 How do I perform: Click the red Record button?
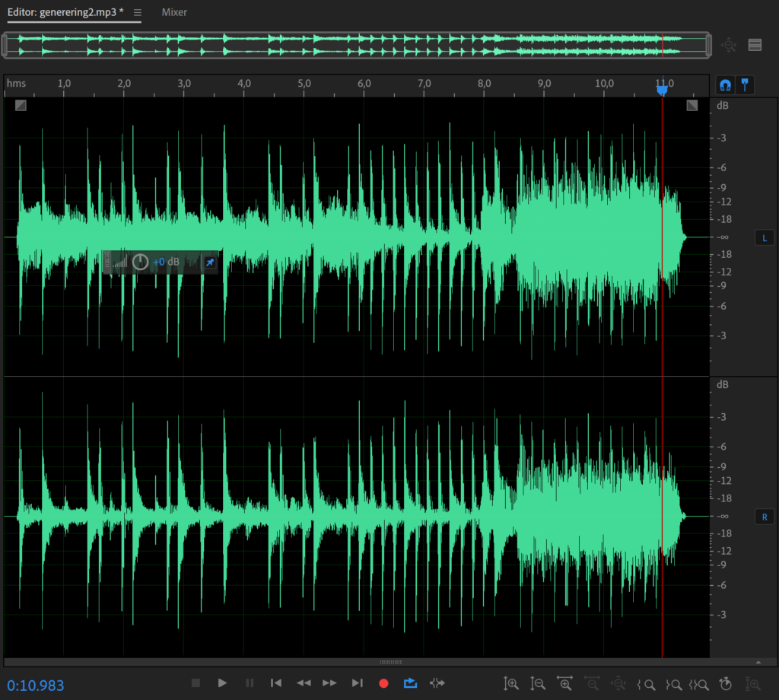[383, 683]
